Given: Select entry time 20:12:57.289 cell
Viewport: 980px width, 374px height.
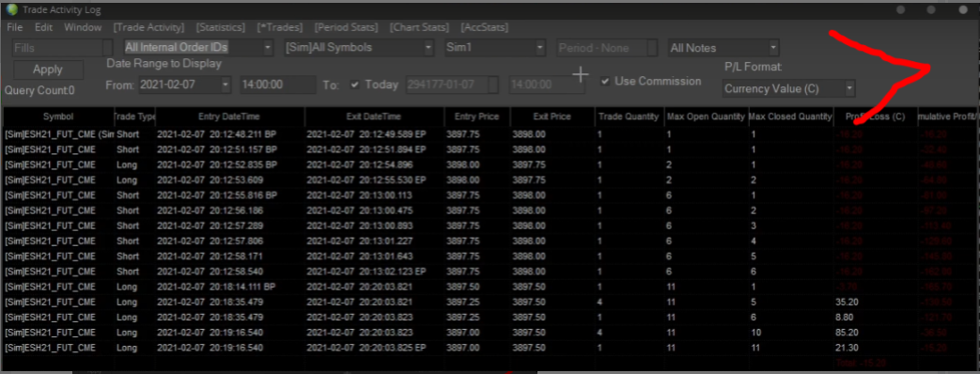Looking at the screenshot, I should [x=229, y=226].
